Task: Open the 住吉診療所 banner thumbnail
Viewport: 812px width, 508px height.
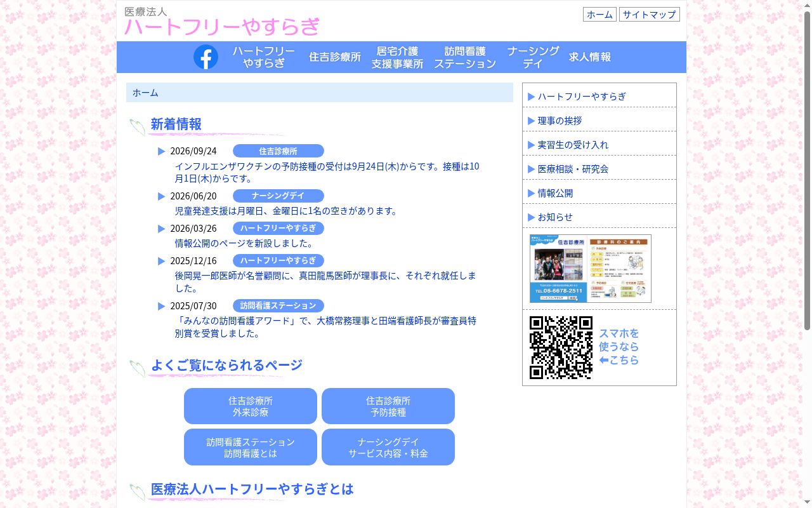Action: pos(590,269)
